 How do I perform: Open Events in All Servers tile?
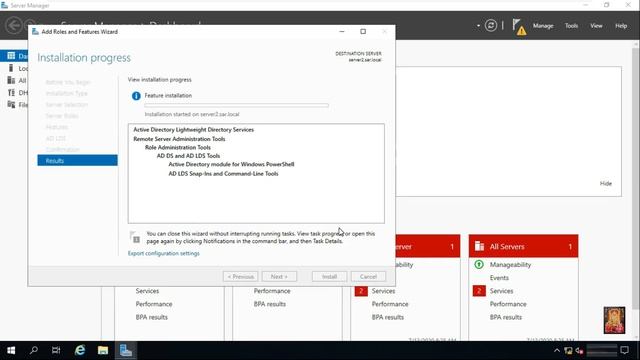pyautogui.click(x=499, y=278)
